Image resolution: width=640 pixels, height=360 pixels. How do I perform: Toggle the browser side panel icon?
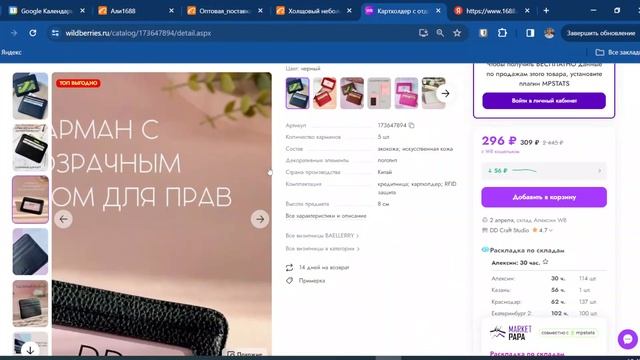[530, 33]
